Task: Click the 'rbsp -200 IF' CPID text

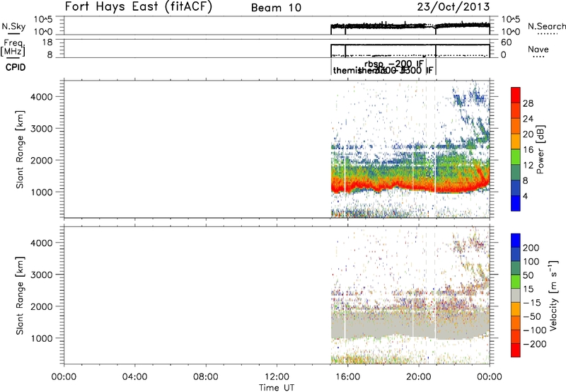Action: pyautogui.click(x=394, y=64)
